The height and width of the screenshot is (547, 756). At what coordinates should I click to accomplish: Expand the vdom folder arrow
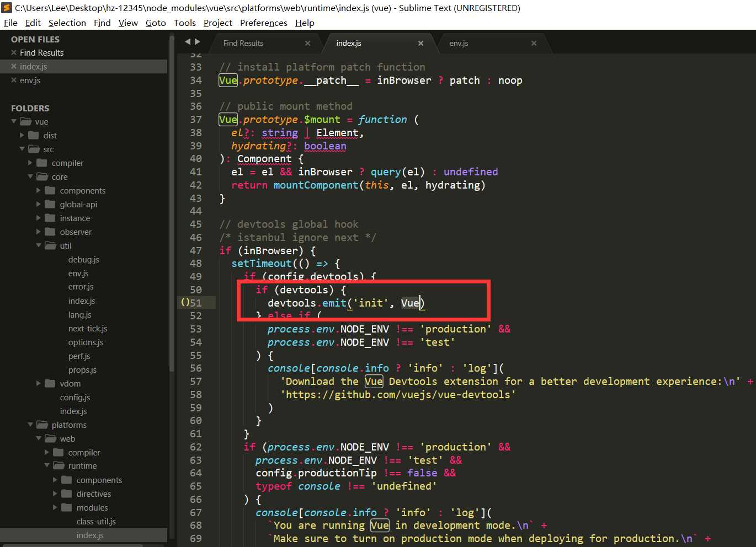pyautogui.click(x=39, y=383)
